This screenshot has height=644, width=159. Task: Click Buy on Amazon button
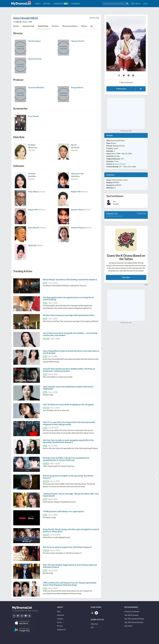coord(126,82)
